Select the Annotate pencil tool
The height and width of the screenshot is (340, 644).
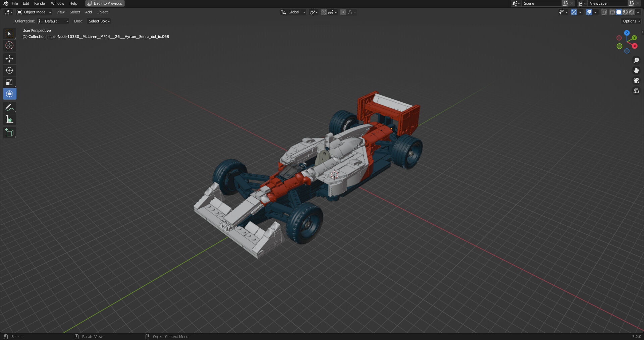point(9,107)
